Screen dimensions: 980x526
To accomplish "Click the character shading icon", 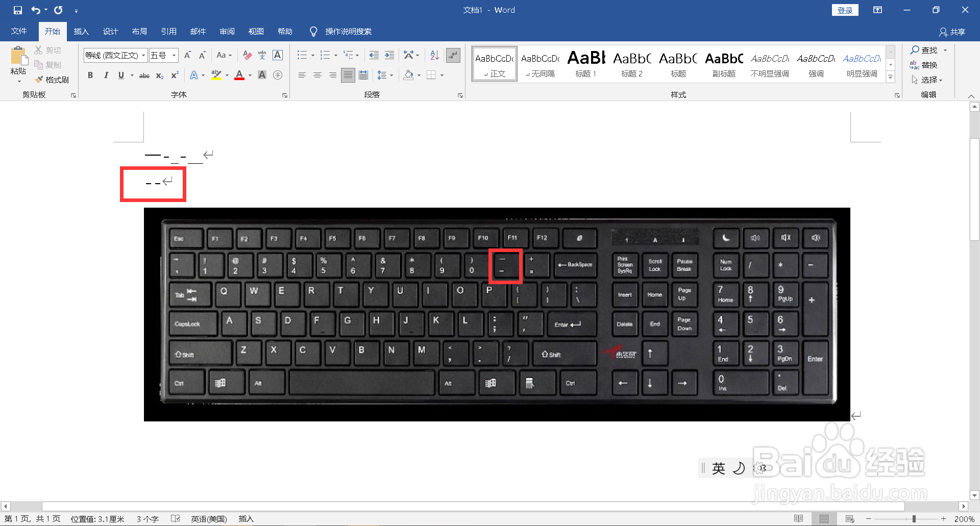I will (262, 76).
